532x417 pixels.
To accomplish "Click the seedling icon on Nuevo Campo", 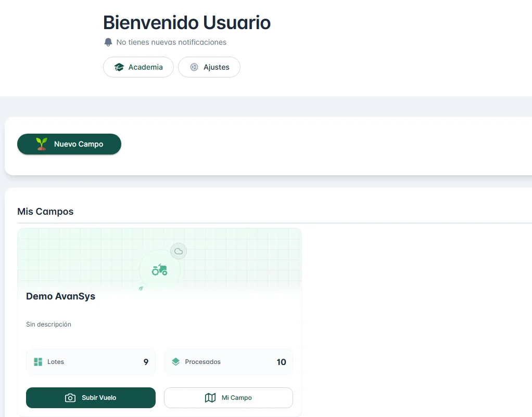I will 42,144.
